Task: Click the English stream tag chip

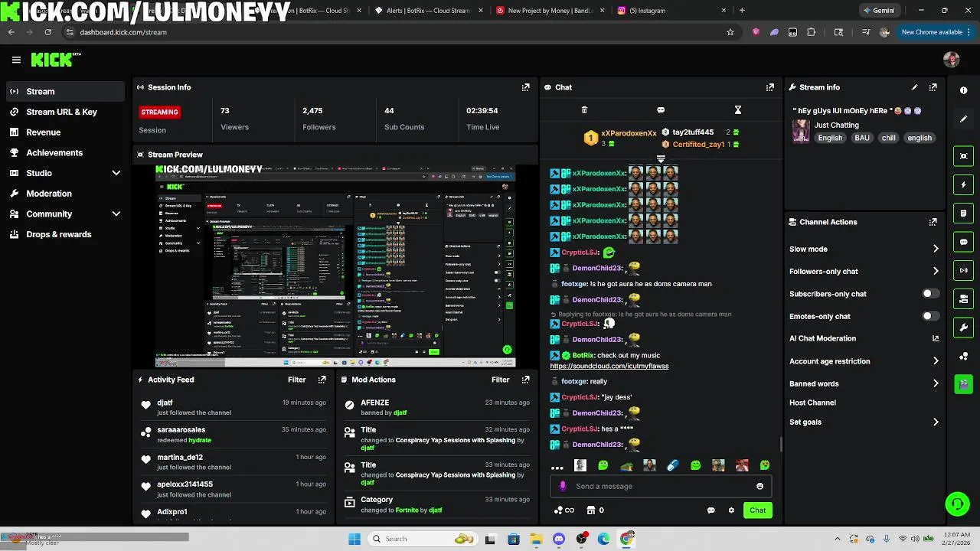Action: [x=830, y=138]
